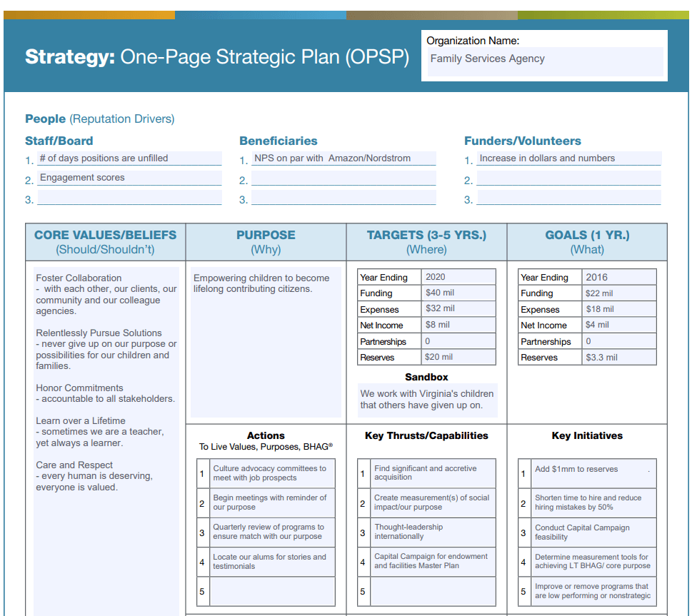Viewport: 697px width, 616px height.
Task: Edit the NPS on par Beneficiaries field
Action: pos(344,158)
